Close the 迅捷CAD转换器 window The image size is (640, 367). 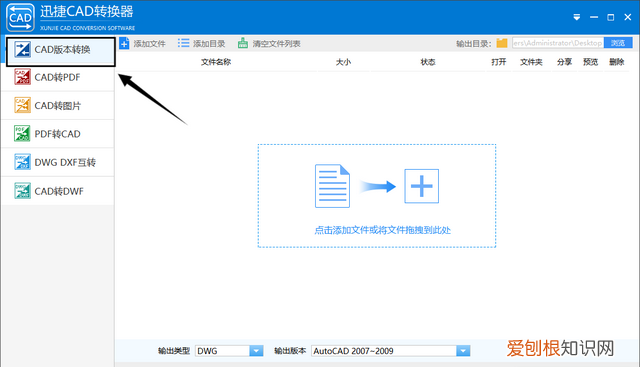pyautogui.click(x=628, y=17)
